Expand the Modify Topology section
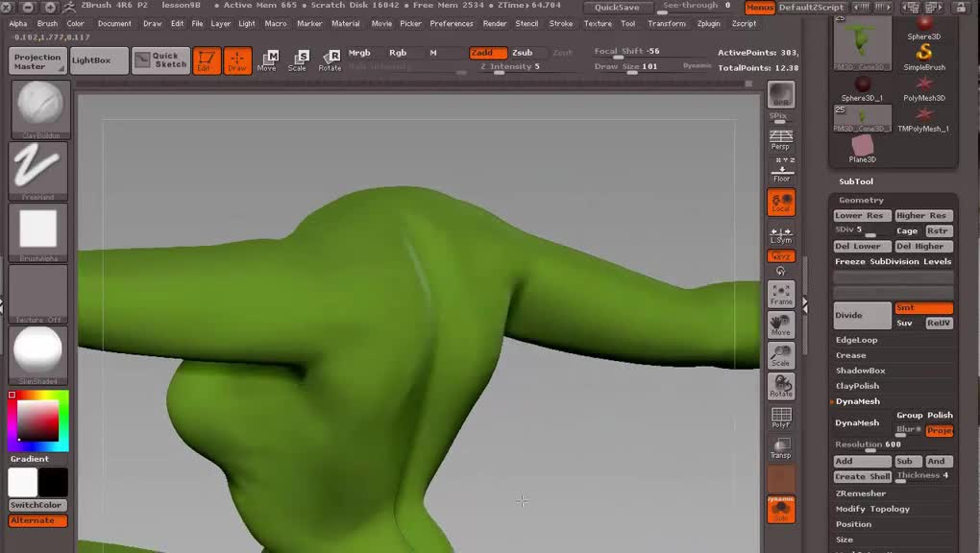Viewport: 980px width, 553px height. pos(872,509)
